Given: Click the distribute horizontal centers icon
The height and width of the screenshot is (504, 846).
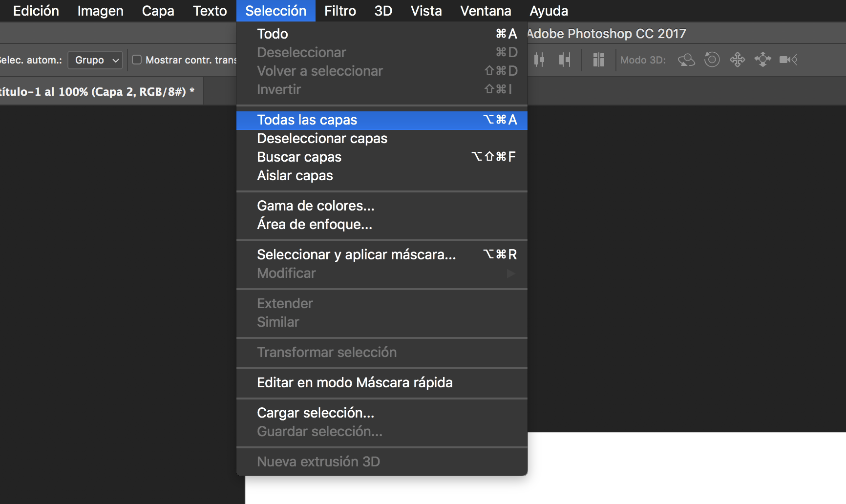Looking at the screenshot, I should pyautogui.click(x=539, y=60).
